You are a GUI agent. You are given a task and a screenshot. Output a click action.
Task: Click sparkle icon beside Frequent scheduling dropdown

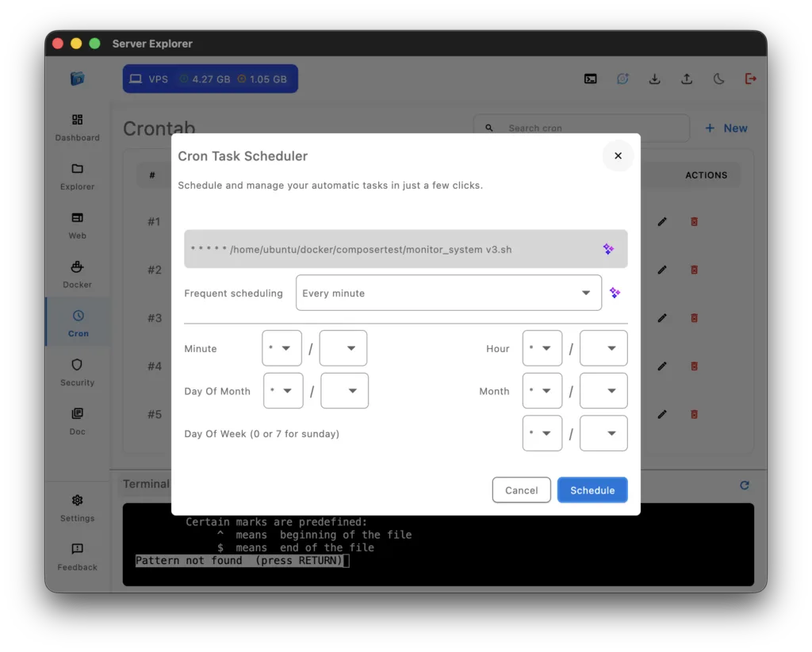[615, 293]
